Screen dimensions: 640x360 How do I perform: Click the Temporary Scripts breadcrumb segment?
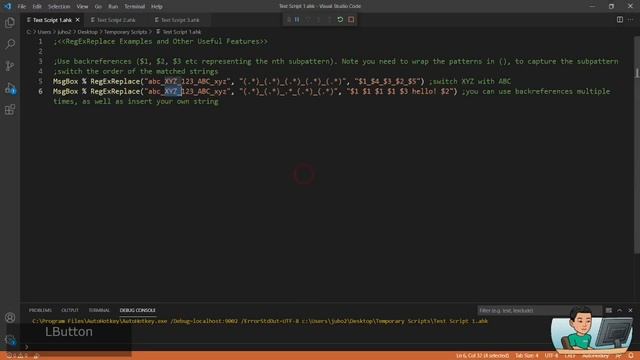125,32
